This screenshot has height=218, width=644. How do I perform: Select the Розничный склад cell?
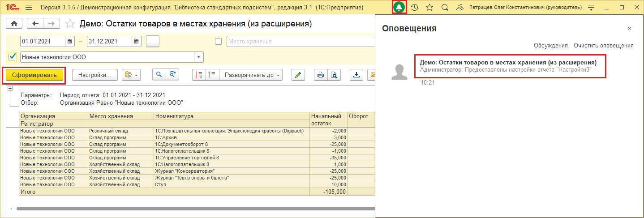pyautogui.click(x=121, y=131)
